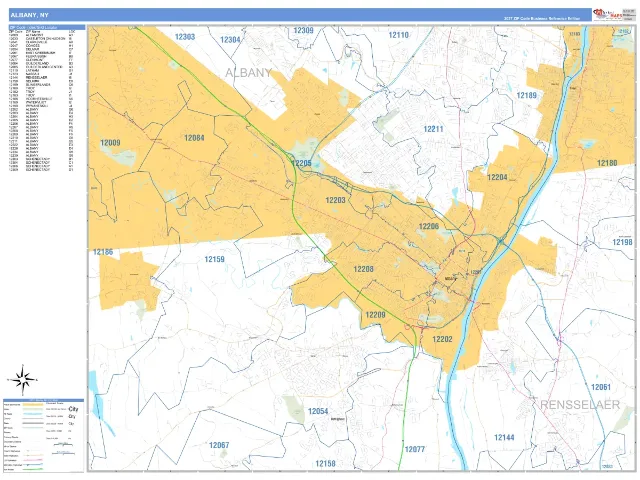The height and width of the screenshot is (480, 640).
Task: Click ZIP code label 12202
Action: pyautogui.click(x=442, y=339)
